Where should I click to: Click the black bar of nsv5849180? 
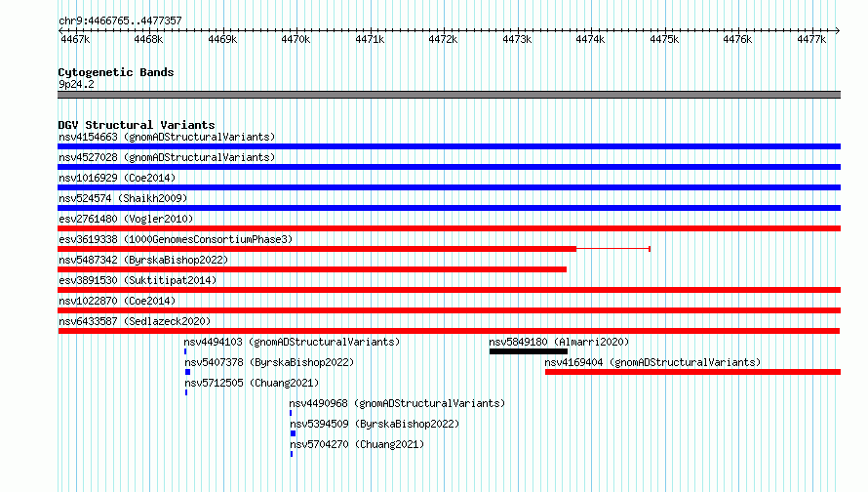(528, 351)
